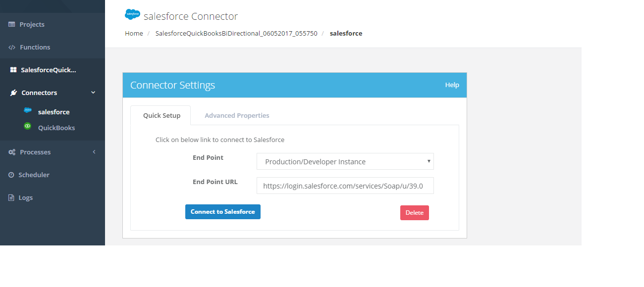Expand the Processes menu arrow

click(94, 152)
